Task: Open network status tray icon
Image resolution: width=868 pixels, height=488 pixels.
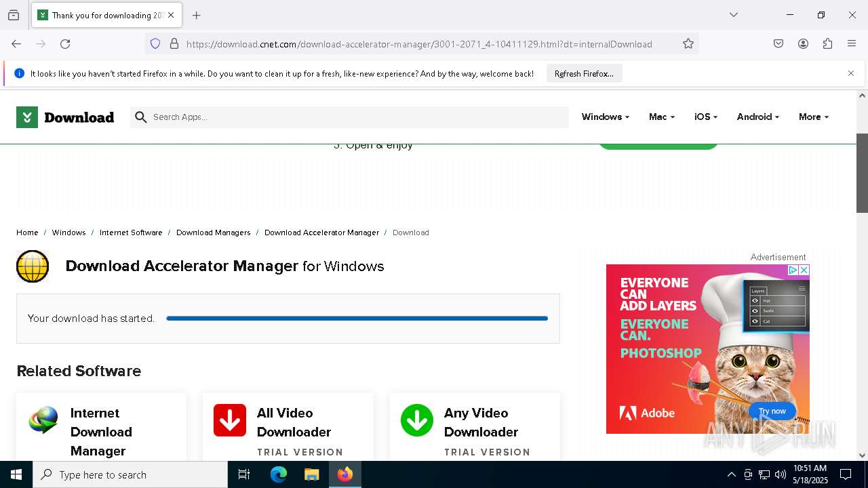Action: pos(764,474)
